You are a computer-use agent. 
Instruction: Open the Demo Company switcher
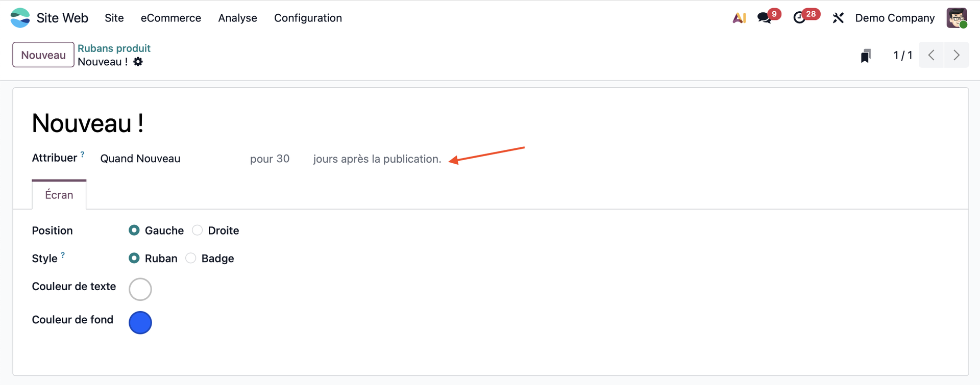[895, 18]
